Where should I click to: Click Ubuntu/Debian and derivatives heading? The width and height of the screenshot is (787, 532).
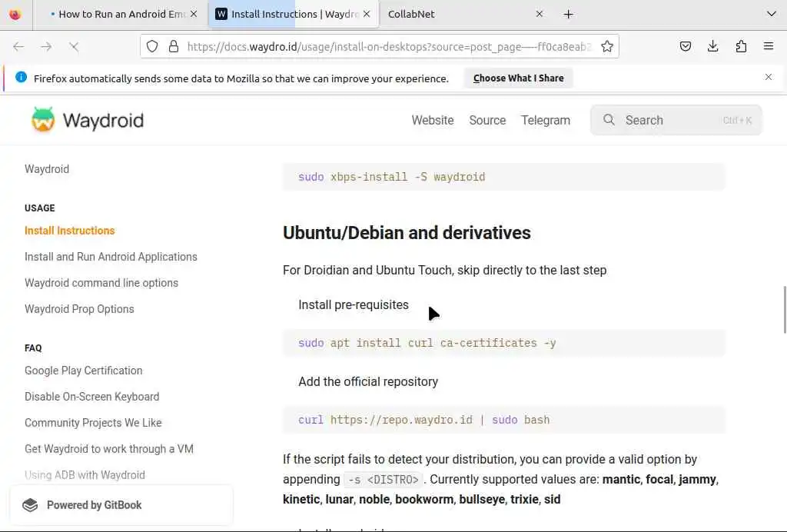coord(407,233)
